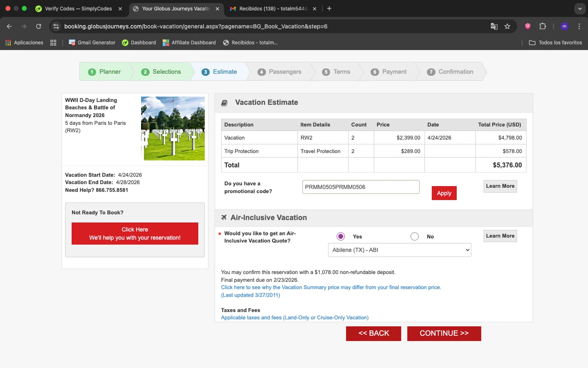Open the Abilene (TX) - ABI airport dropdown
588x368 pixels.
[x=399, y=250]
